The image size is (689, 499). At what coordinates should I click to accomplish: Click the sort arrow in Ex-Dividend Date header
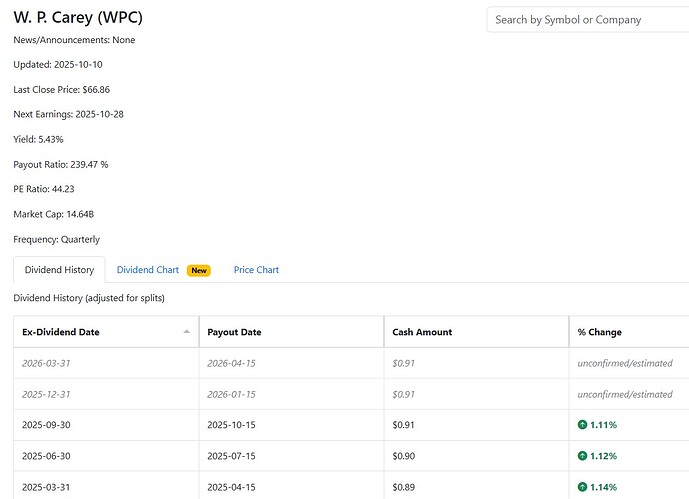[x=186, y=331]
